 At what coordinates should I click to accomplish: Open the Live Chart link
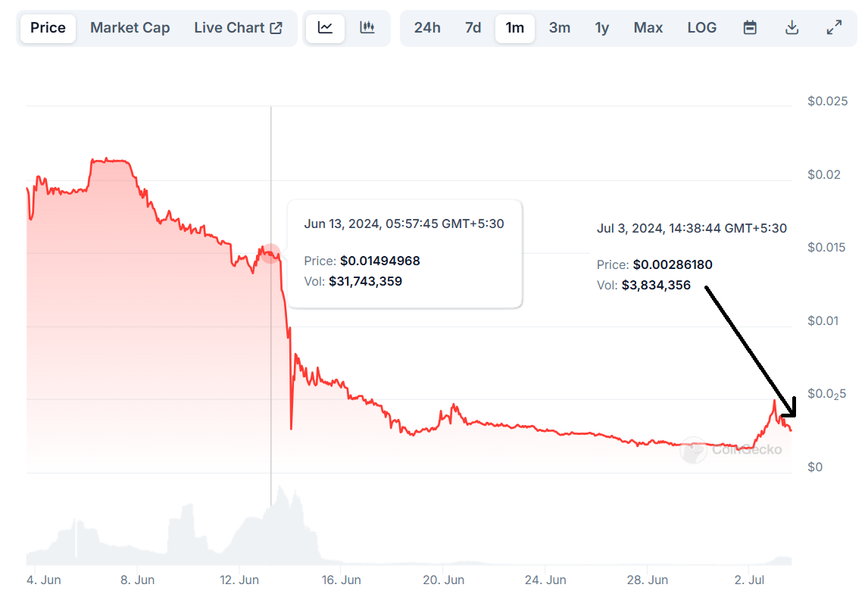[x=238, y=28]
